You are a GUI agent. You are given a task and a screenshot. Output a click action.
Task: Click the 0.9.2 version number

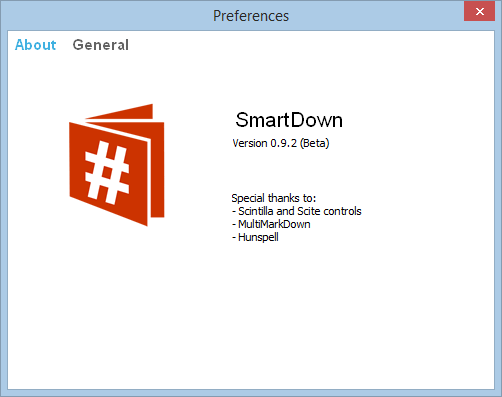pyautogui.click(x=283, y=143)
